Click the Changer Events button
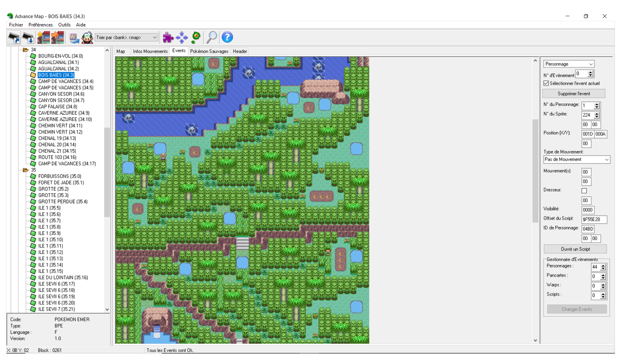Viewport: 618px width, 364px height. pos(577,309)
